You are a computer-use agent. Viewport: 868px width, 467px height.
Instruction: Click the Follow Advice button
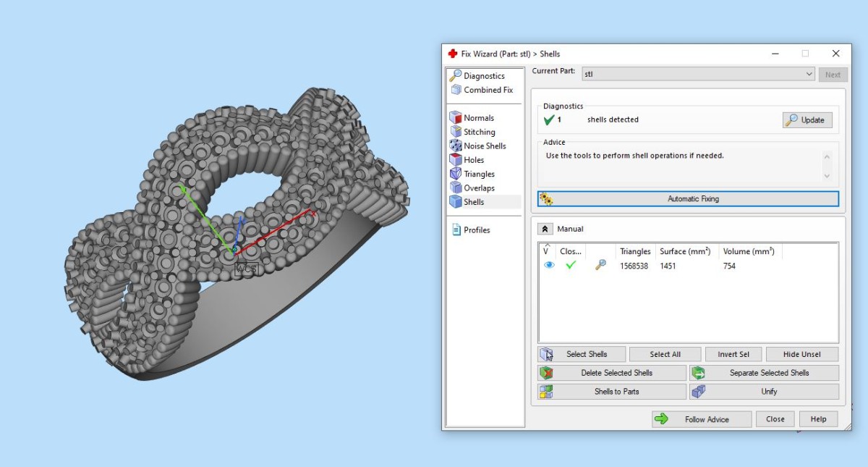pyautogui.click(x=700, y=419)
